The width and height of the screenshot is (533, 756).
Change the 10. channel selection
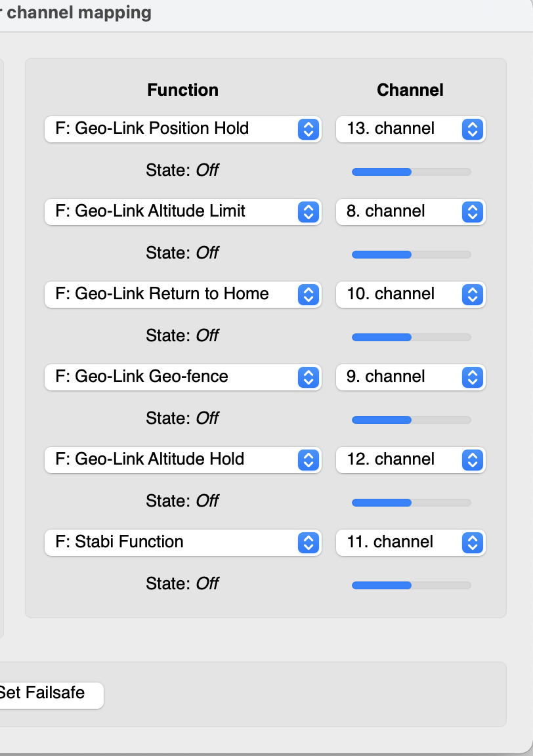click(410, 294)
